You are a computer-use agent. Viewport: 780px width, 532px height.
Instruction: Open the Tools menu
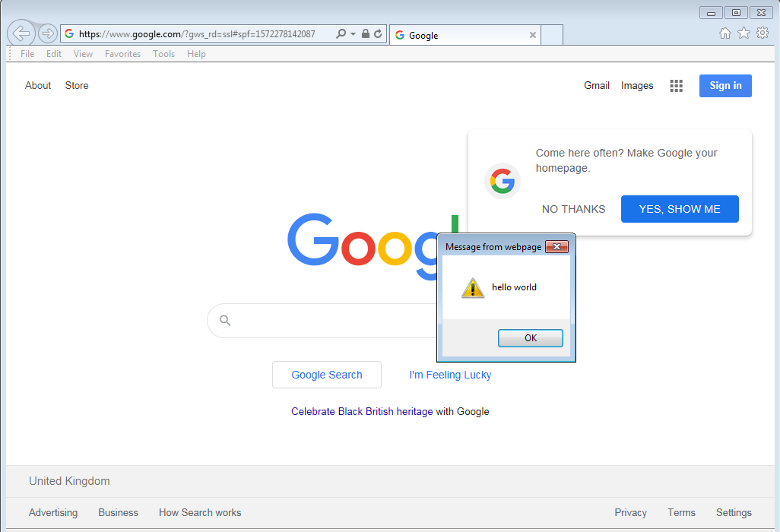[163, 54]
